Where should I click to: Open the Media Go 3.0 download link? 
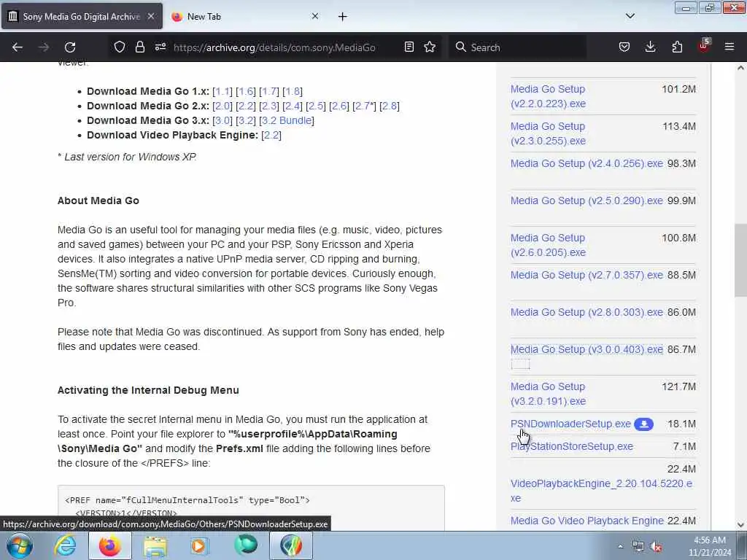(x=222, y=120)
